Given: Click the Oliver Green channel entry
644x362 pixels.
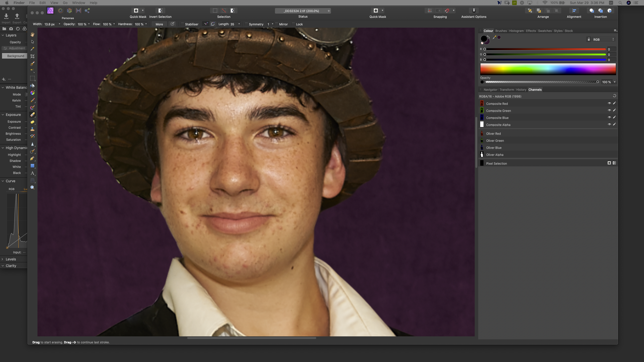Looking at the screenshot, I should [x=495, y=141].
